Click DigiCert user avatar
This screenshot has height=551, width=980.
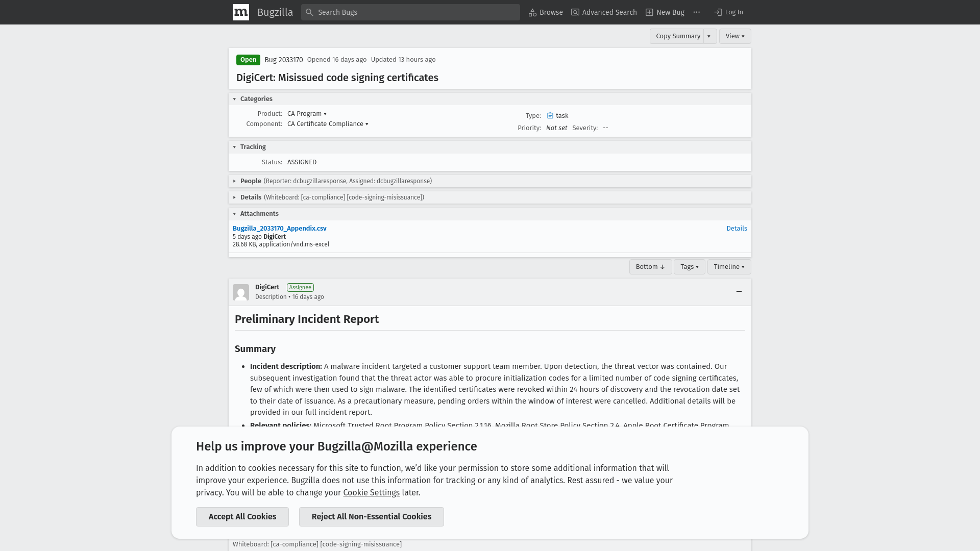coord(241,292)
